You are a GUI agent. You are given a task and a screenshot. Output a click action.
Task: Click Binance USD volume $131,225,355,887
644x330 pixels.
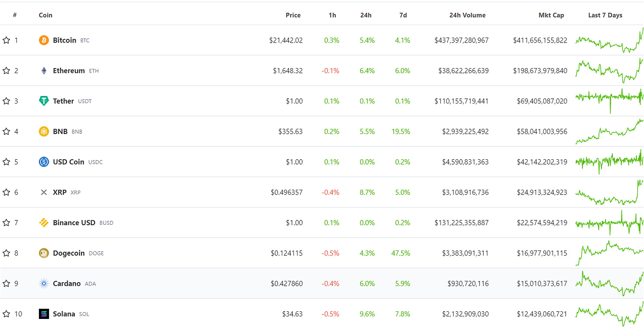click(462, 223)
